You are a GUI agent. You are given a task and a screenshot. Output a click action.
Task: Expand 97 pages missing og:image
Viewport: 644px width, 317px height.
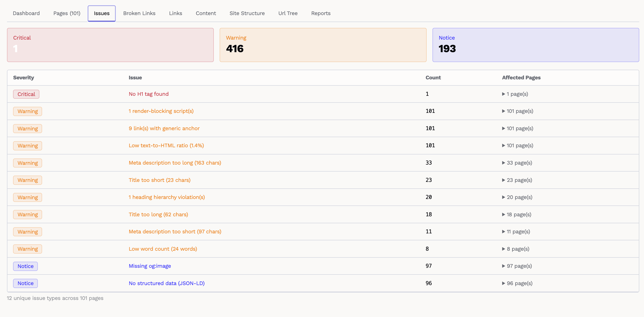517,266
